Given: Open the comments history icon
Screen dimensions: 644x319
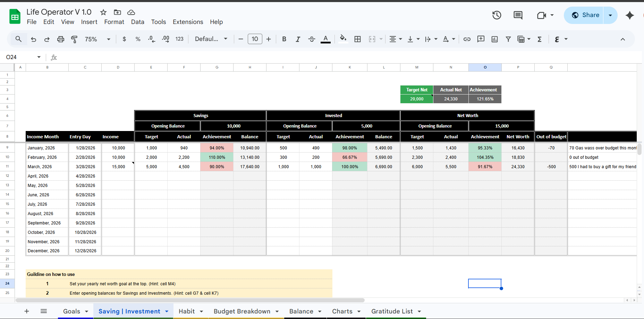Looking at the screenshot, I should pos(518,15).
